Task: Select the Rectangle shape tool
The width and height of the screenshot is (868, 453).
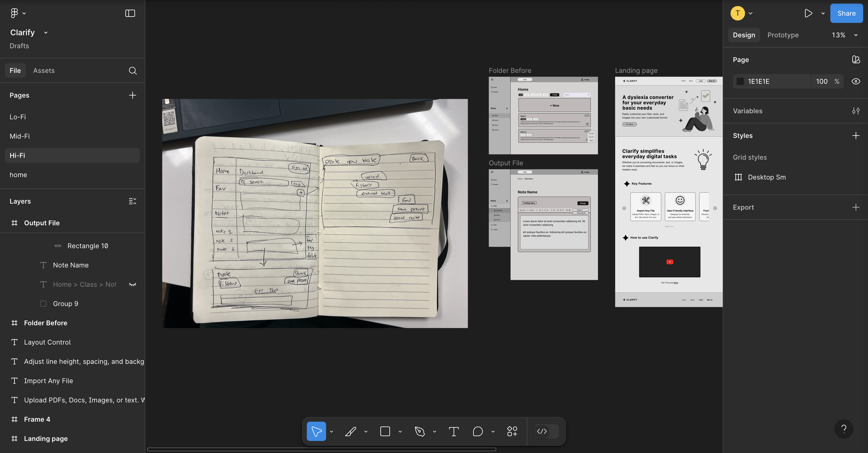Action: click(x=385, y=431)
